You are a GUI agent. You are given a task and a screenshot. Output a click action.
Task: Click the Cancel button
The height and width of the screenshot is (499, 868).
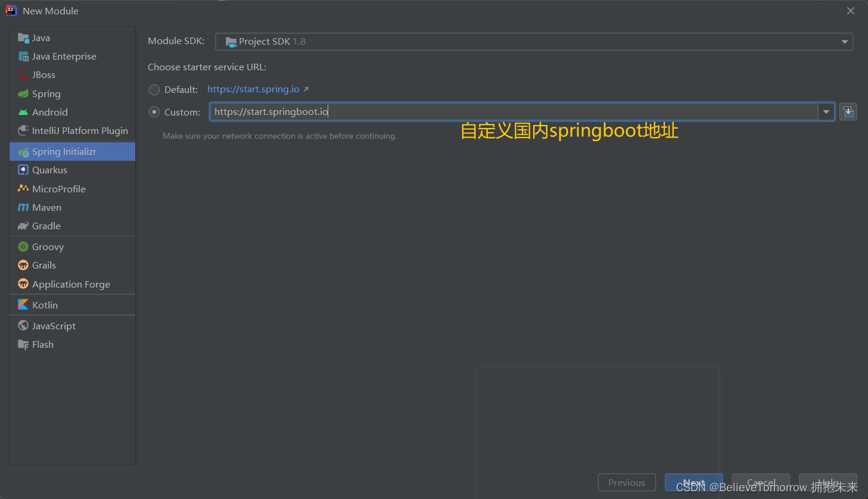tap(761, 482)
